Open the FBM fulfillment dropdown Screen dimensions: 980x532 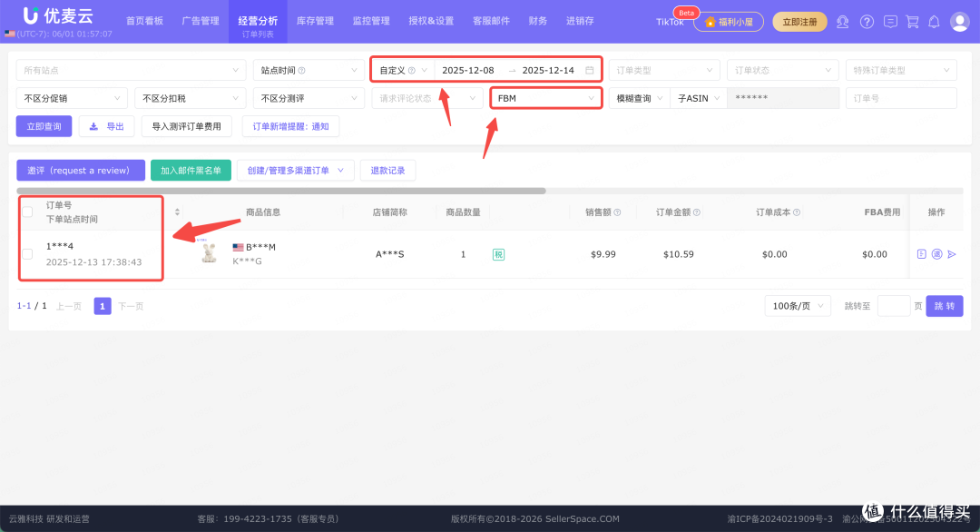click(545, 98)
